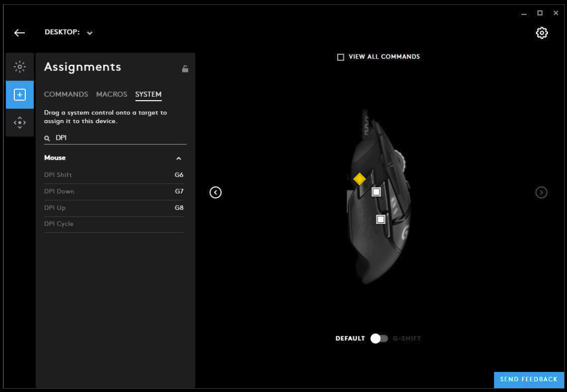
Task: Show previous mouse view with left arrow
Action: click(x=216, y=192)
